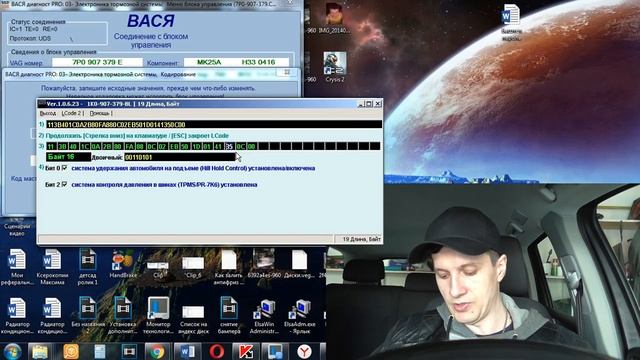640x360 pixels.
Task: Click the '19 Длина, Байт' status bar entry
Action: tap(358, 239)
